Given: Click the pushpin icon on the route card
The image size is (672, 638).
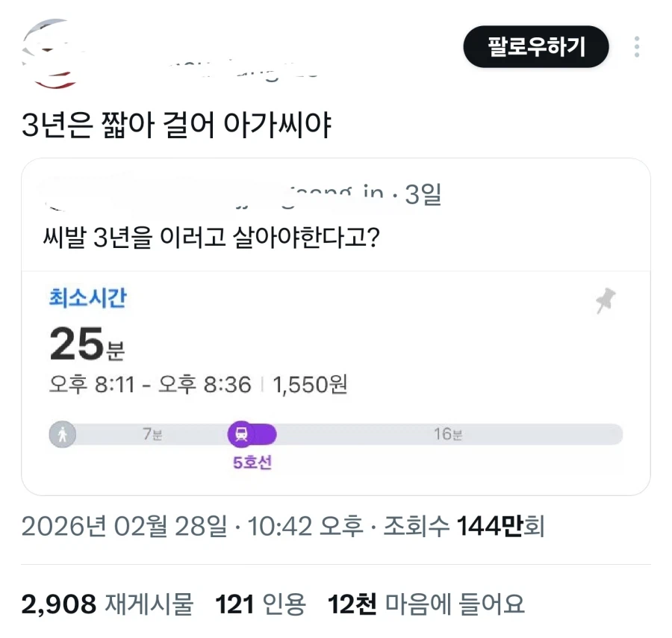Looking at the screenshot, I should (x=606, y=299).
